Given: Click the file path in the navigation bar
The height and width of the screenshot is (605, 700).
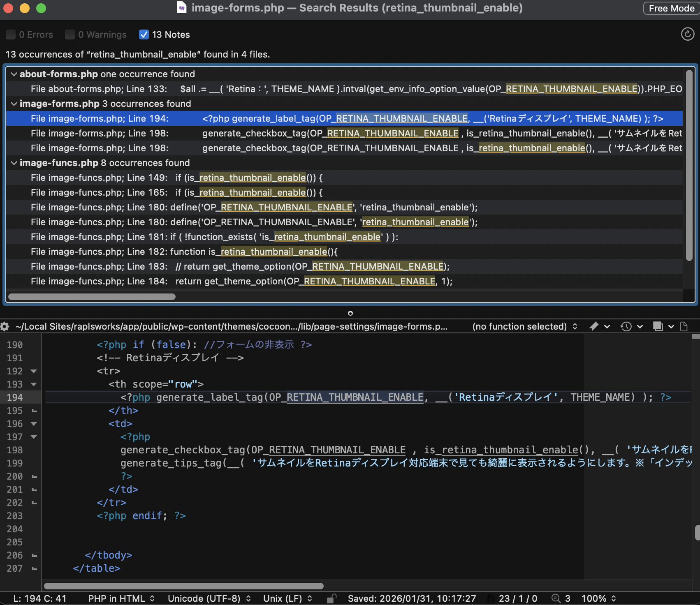Looking at the screenshot, I should (232, 326).
